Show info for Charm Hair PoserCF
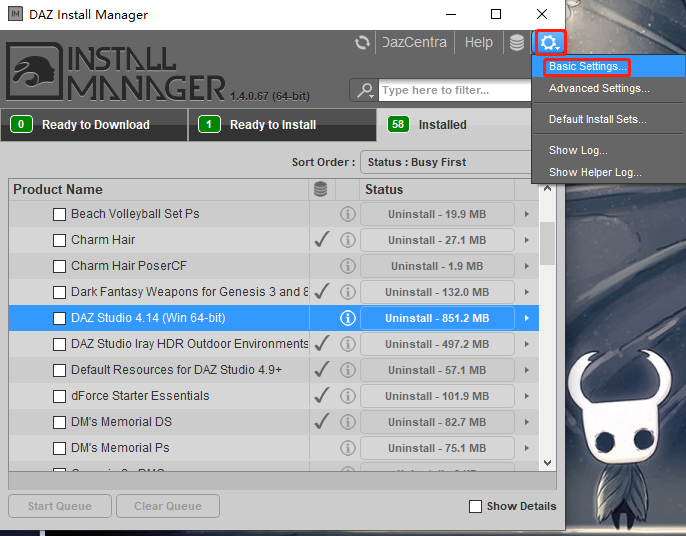The height and width of the screenshot is (536, 686). coord(348,266)
